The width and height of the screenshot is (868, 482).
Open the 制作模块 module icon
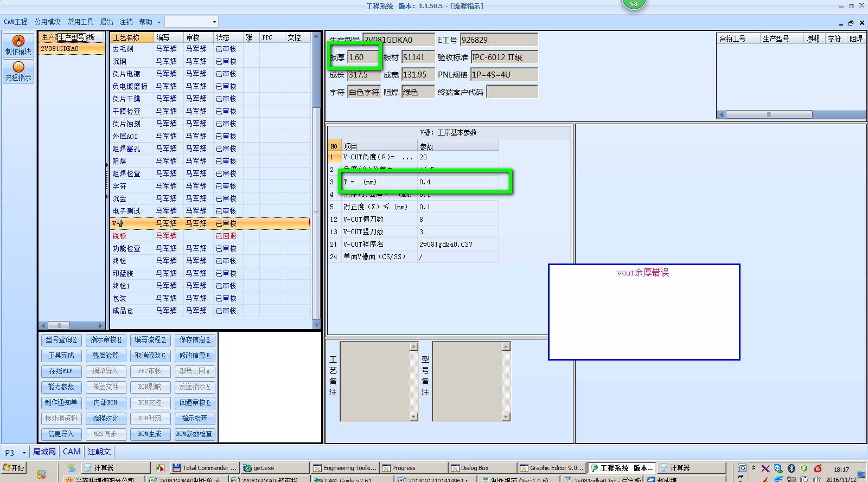coord(18,45)
